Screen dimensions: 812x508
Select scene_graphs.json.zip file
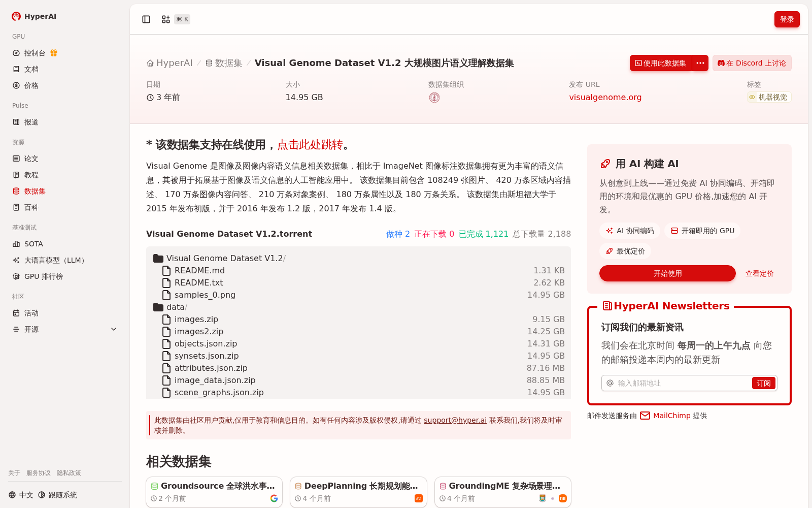click(219, 392)
